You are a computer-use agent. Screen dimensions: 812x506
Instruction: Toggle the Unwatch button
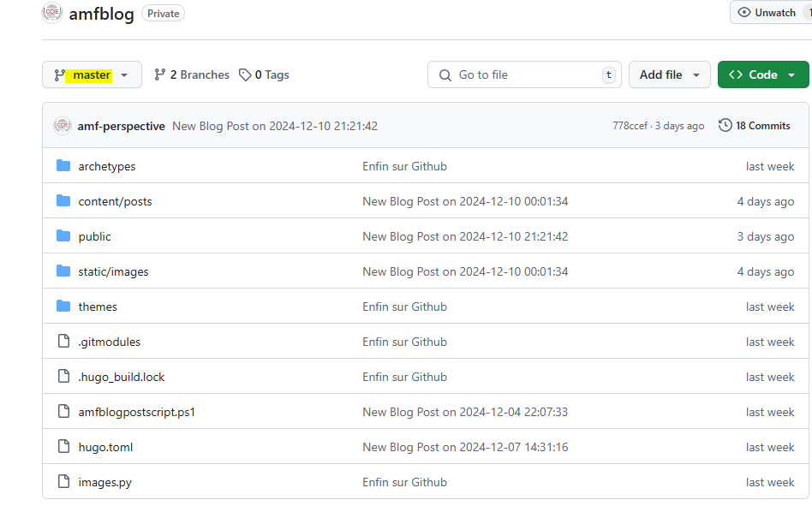[767, 13]
